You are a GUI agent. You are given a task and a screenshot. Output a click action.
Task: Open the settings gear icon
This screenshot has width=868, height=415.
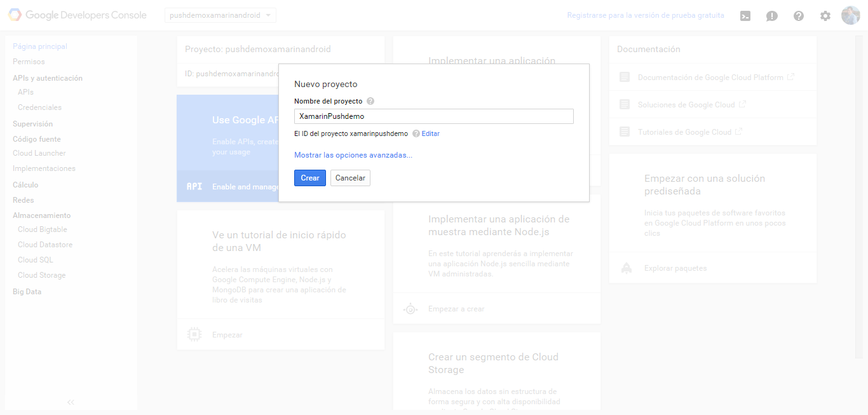[x=825, y=16]
